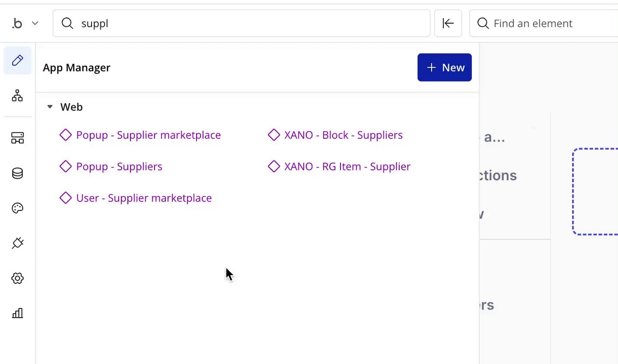The image size is (618, 364).
Task: Click the 'suppl' search field
Action: pyautogui.click(x=241, y=23)
